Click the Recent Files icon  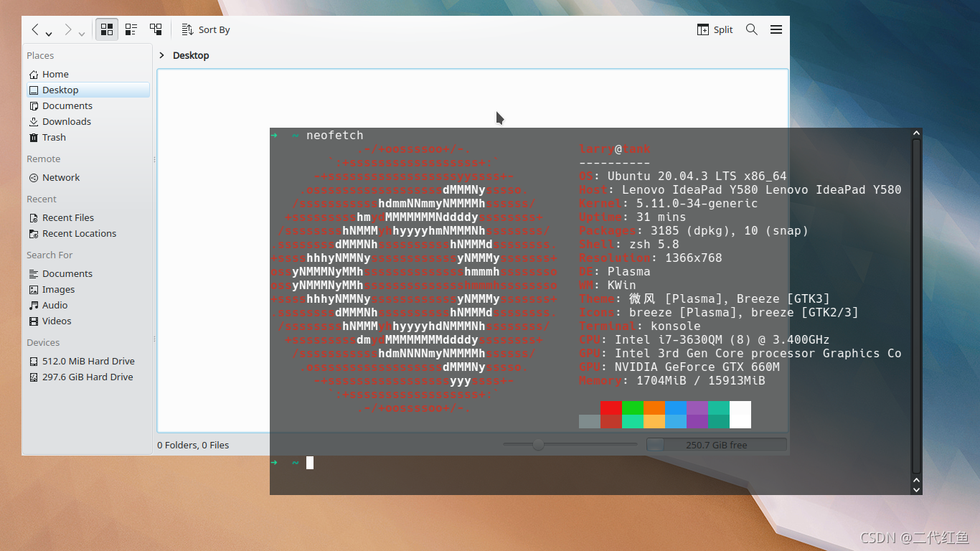(x=34, y=217)
